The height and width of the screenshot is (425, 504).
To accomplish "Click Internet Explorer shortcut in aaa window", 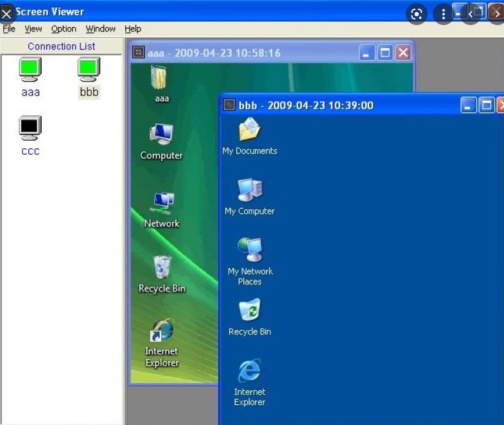I will tap(162, 330).
